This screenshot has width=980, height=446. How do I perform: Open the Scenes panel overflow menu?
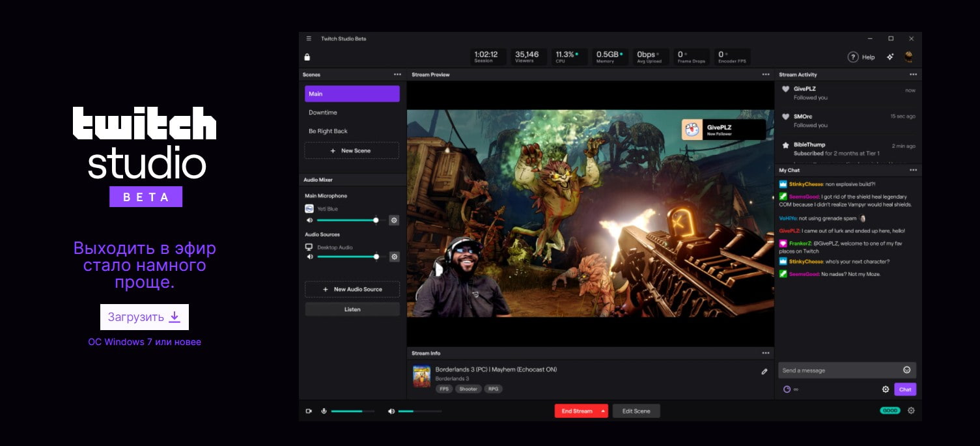(x=398, y=74)
